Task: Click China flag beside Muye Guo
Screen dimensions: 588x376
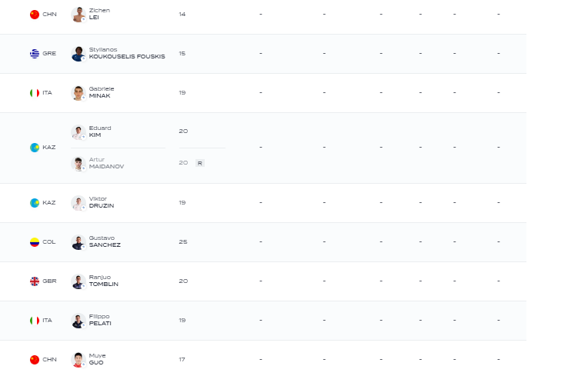Action: click(35, 360)
